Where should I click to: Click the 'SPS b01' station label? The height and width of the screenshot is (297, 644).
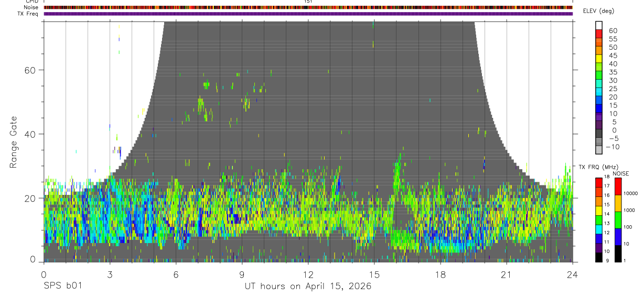[62, 287]
